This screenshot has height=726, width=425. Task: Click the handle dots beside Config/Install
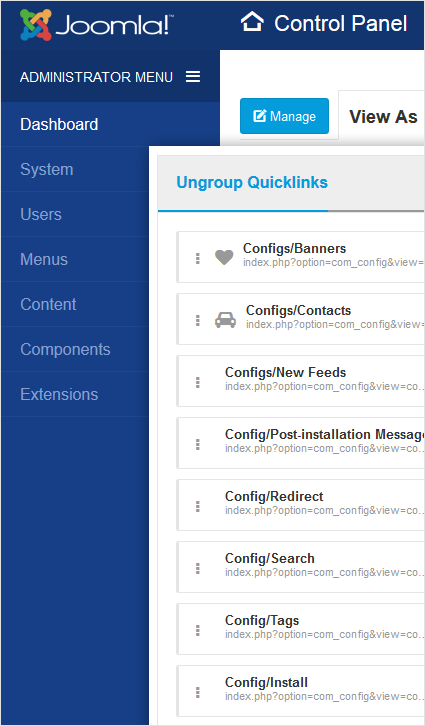click(x=198, y=693)
